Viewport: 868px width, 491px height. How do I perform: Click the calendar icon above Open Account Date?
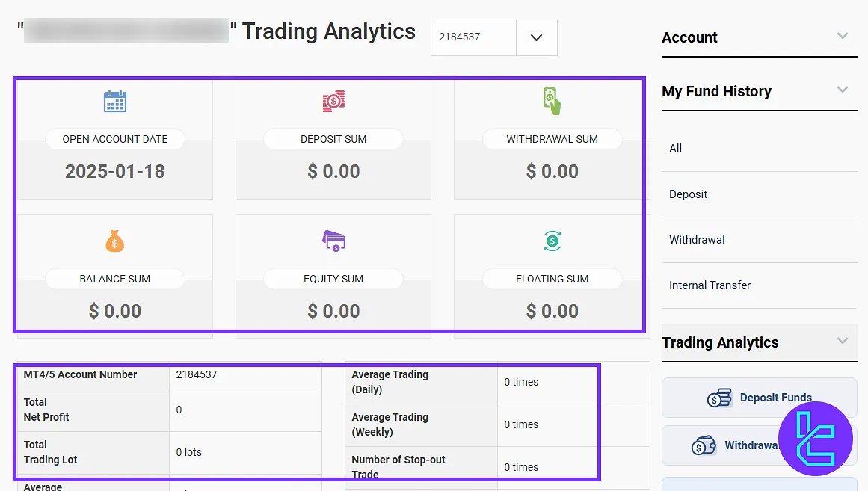coord(114,101)
